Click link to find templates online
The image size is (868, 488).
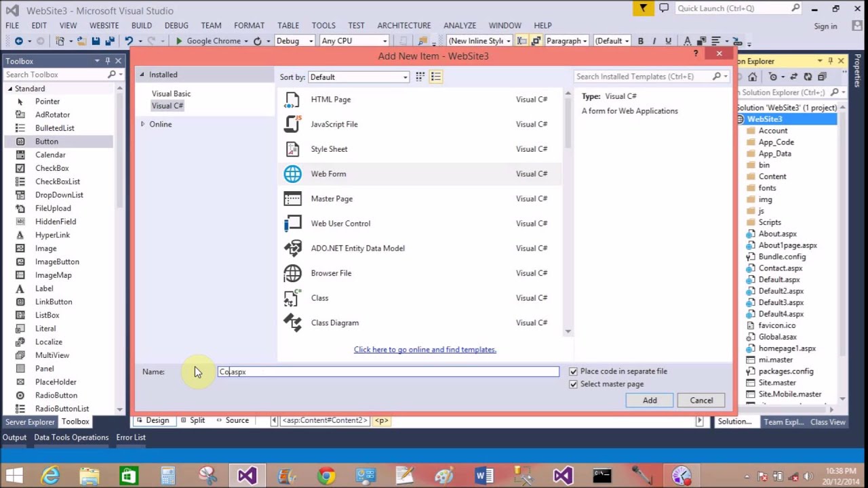pos(425,350)
